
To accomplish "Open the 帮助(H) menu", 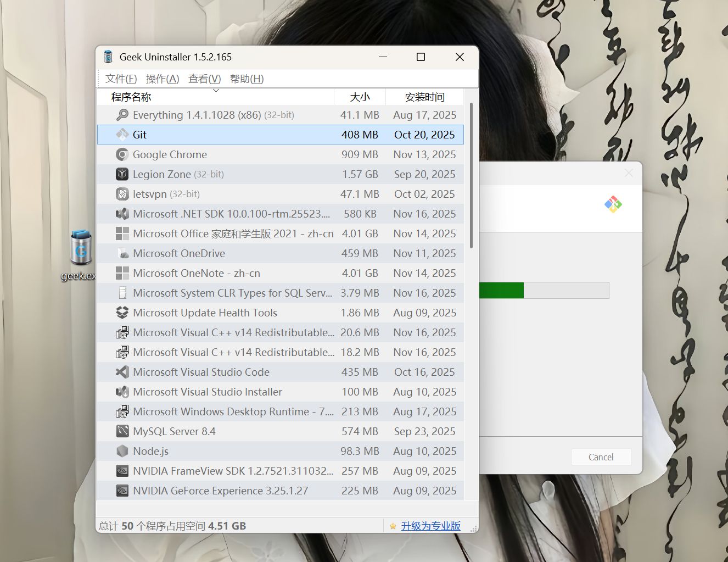I will (247, 79).
